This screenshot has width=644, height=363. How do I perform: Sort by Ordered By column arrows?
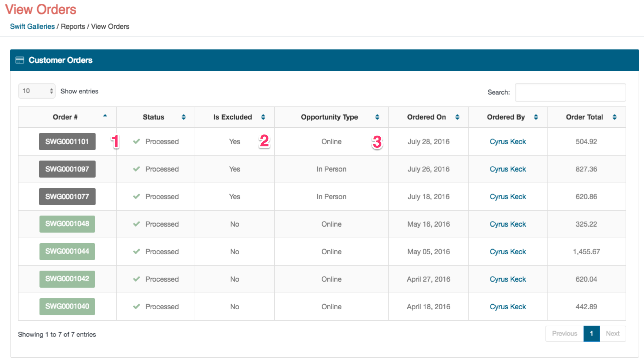coord(536,117)
